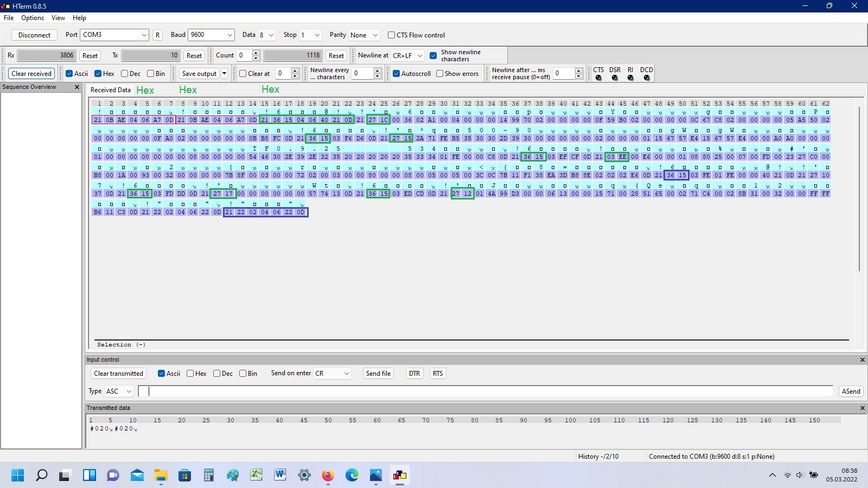Viewport: 868px width, 488px height.
Task: Open the Parity dropdown
Action: (x=364, y=35)
